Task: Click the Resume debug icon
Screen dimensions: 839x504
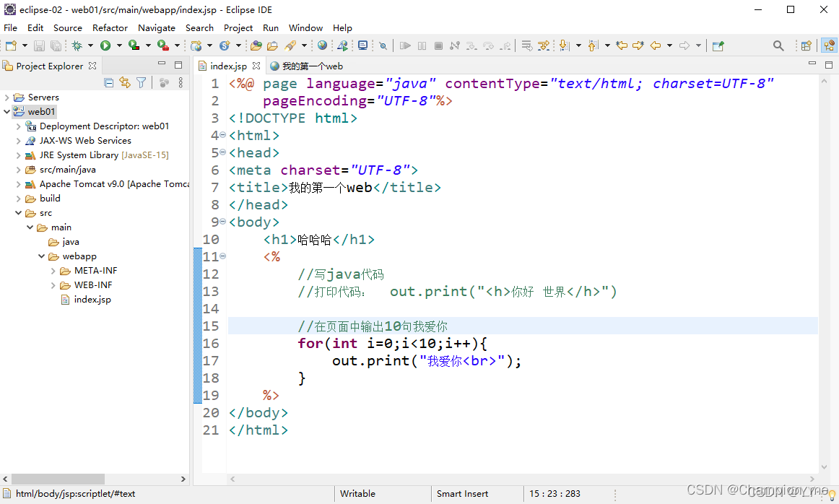Action: (405, 46)
